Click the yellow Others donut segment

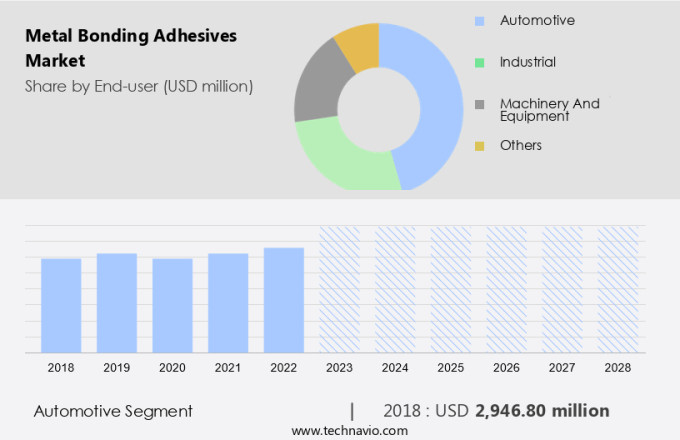(359, 45)
